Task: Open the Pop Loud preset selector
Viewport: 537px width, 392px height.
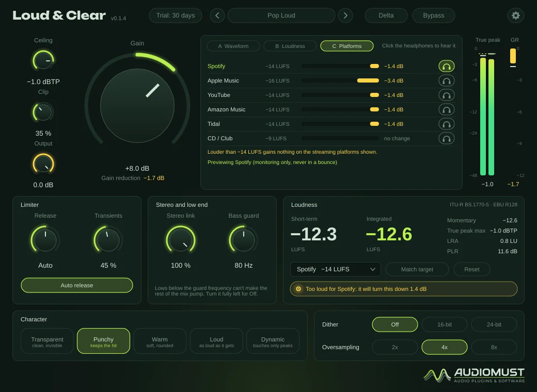Action: click(281, 15)
